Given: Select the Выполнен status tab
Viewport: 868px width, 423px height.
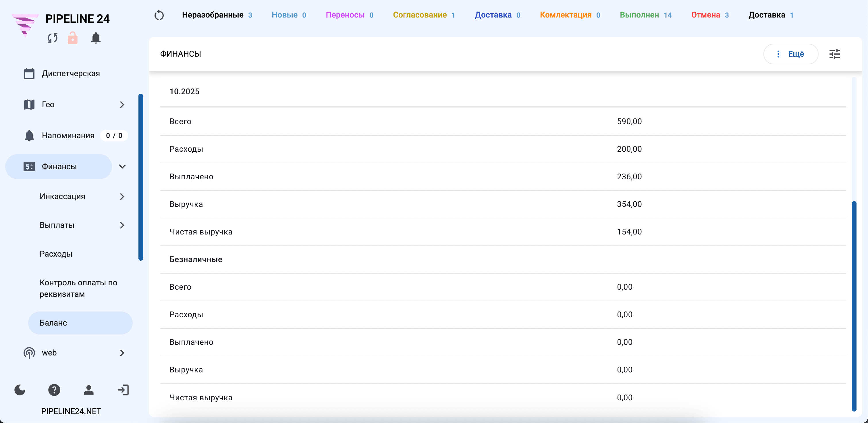Looking at the screenshot, I should 646,15.
